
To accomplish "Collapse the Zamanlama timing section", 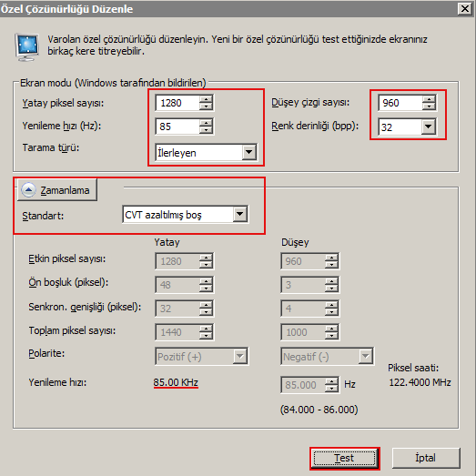I will (x=57, y=190).
